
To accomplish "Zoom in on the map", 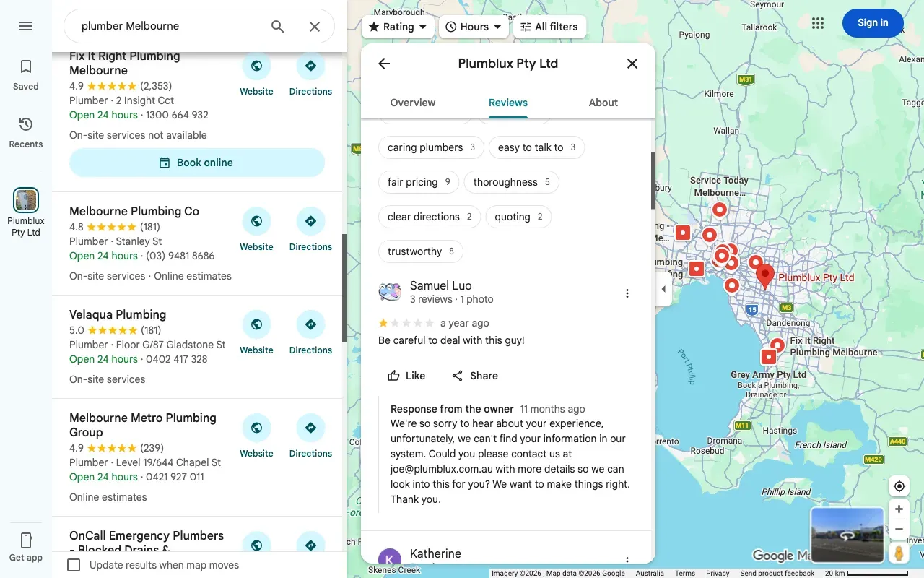I will click(899, 509).
